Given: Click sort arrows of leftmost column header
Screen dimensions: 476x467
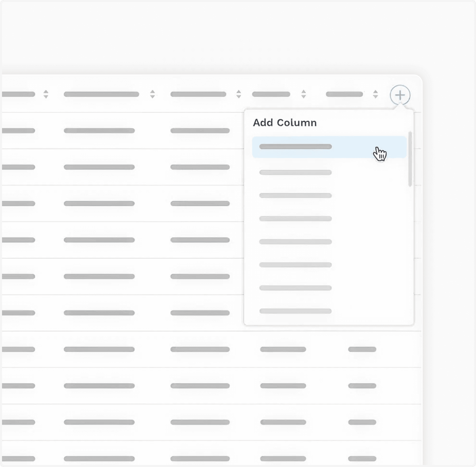Looking at the screenshot, I should click(x=46, y=94).
